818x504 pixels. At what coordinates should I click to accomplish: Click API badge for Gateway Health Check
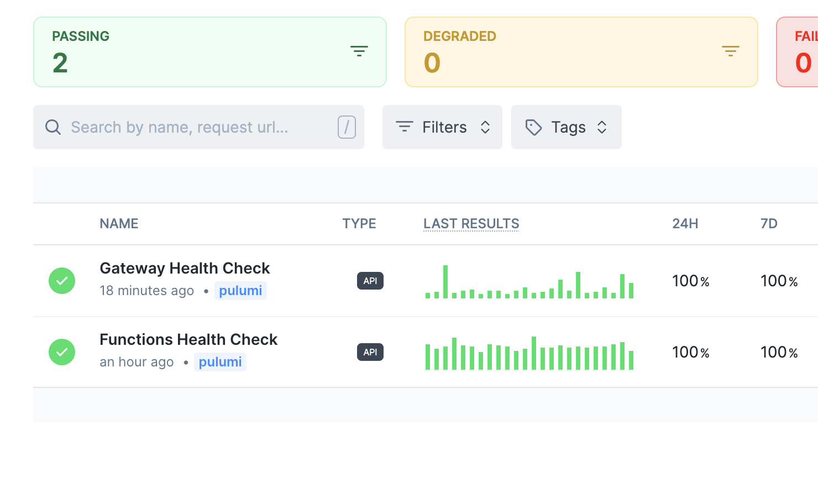click(x=370, y=281)
